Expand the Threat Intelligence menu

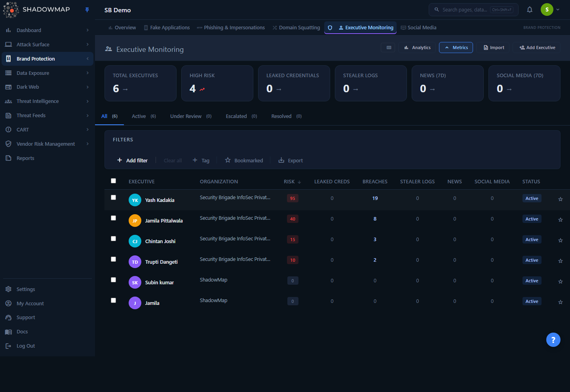(x=47, y=101)
